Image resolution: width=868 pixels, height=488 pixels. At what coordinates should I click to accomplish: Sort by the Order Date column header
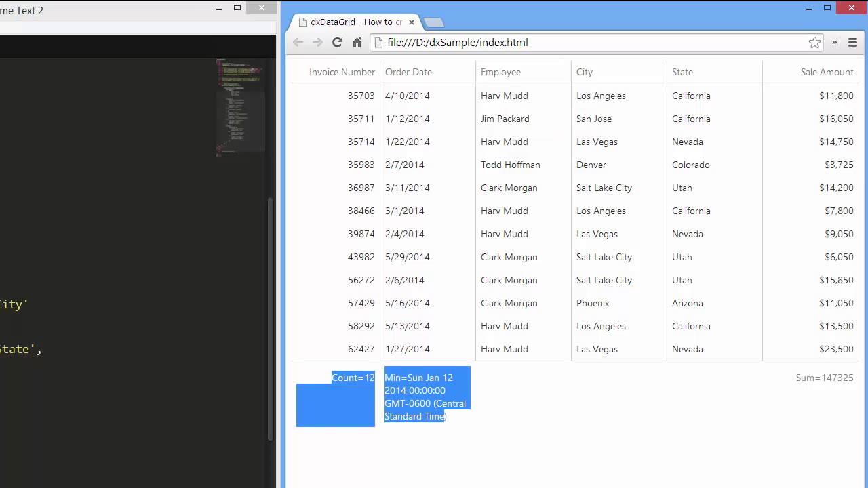point(408,72)
